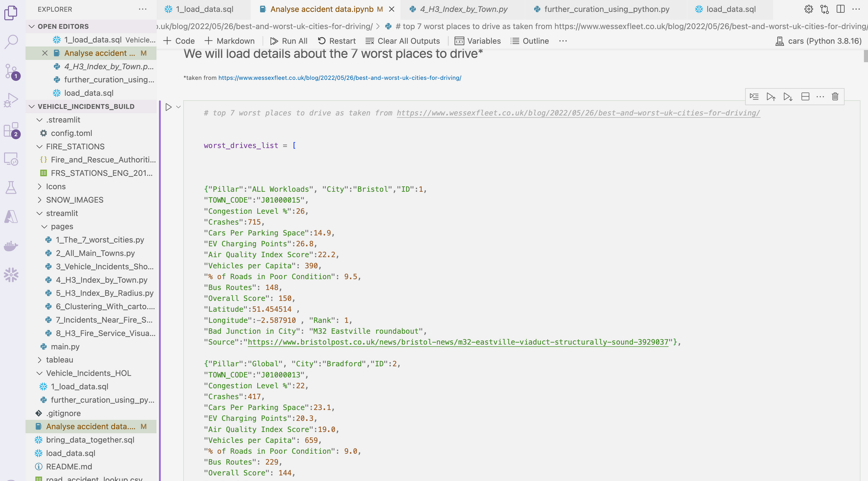Open the Testing flask view
Image resolution: width=868 pixels, height=481 pixels.
click(11, 187)
